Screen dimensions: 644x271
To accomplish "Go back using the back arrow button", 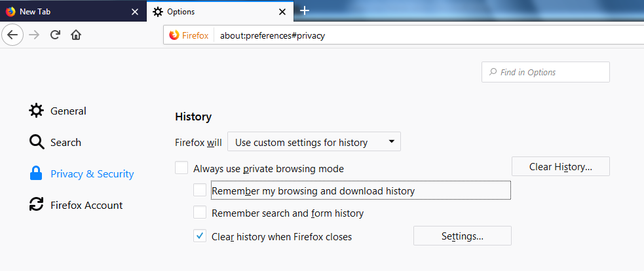I will [12, 35].
